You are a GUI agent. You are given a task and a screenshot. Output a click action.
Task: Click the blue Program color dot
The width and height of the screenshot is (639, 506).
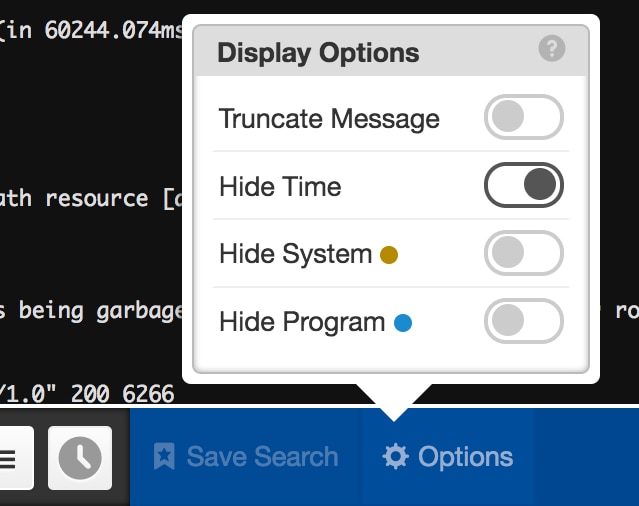403,323
